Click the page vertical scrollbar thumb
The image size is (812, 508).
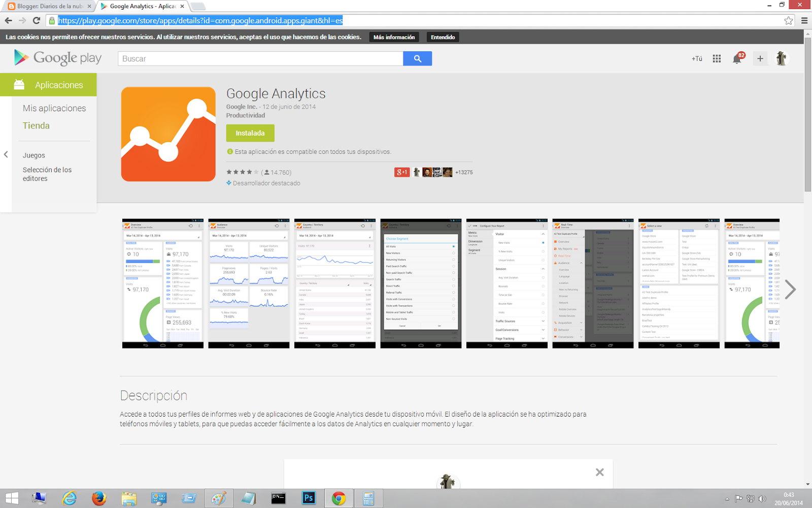(807, 114)
